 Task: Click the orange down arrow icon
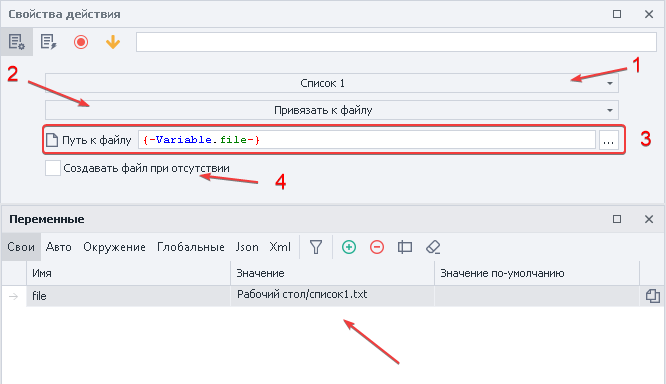tap(113, 42)
